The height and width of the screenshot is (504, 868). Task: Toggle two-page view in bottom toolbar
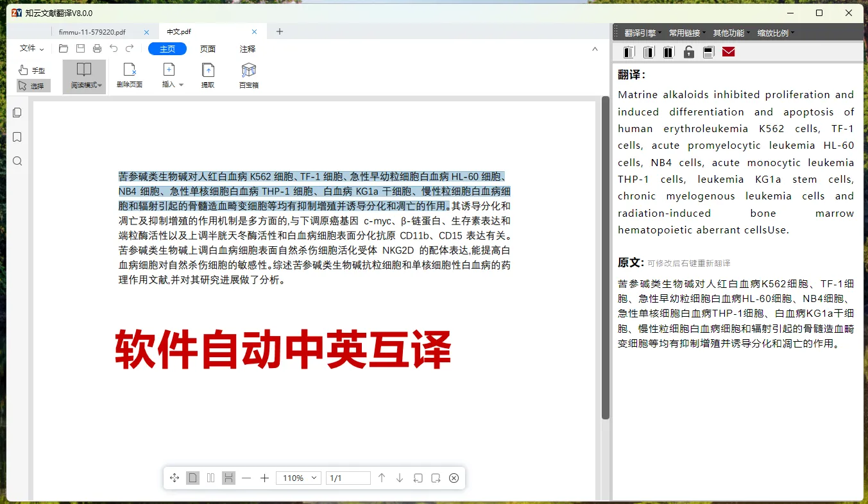pyautogui.click(x=210, y=478)
